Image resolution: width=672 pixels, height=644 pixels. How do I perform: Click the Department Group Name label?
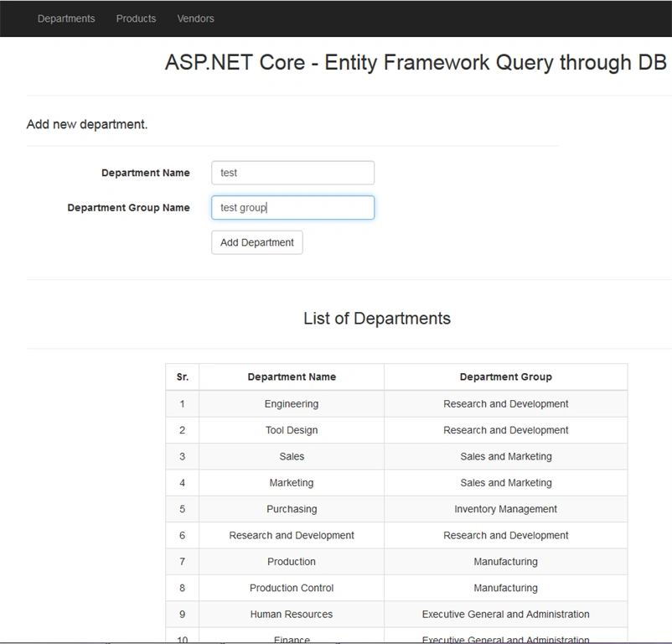coord(128,207)
